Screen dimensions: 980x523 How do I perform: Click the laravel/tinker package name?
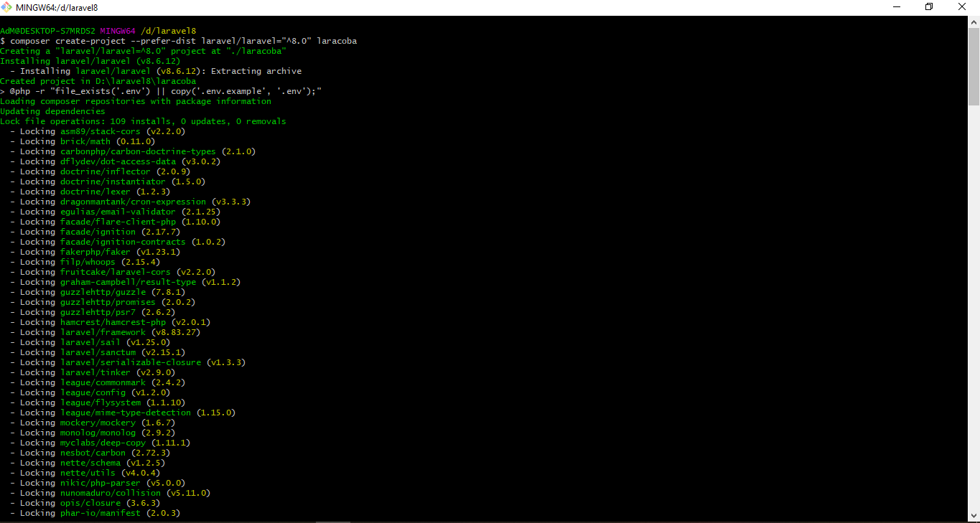tap(95, 372)
